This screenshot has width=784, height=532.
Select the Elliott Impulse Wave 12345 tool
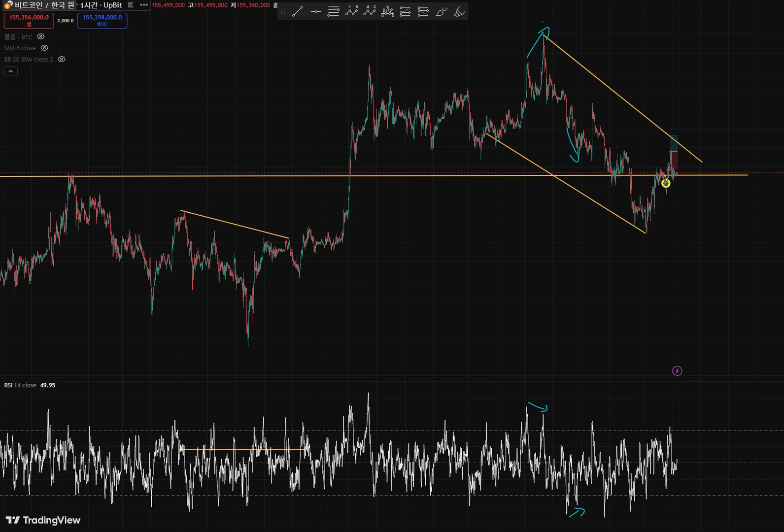[x=351, y=11]
